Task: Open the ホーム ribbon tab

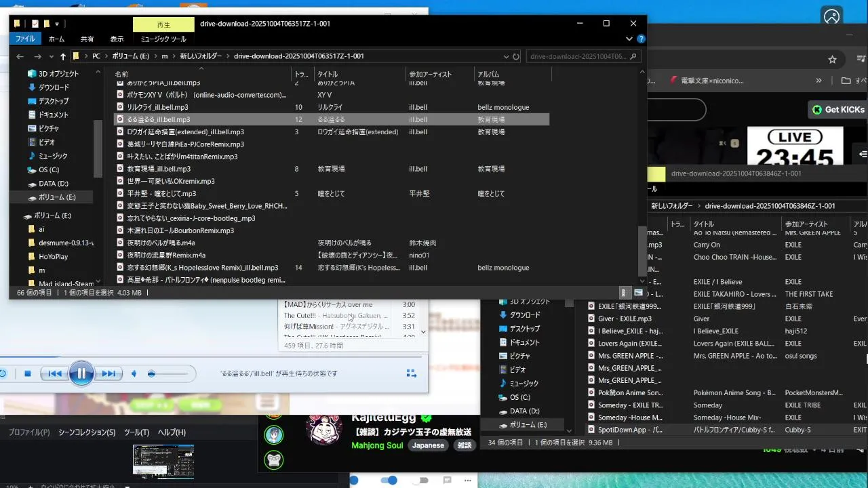Action: [57, 39]
